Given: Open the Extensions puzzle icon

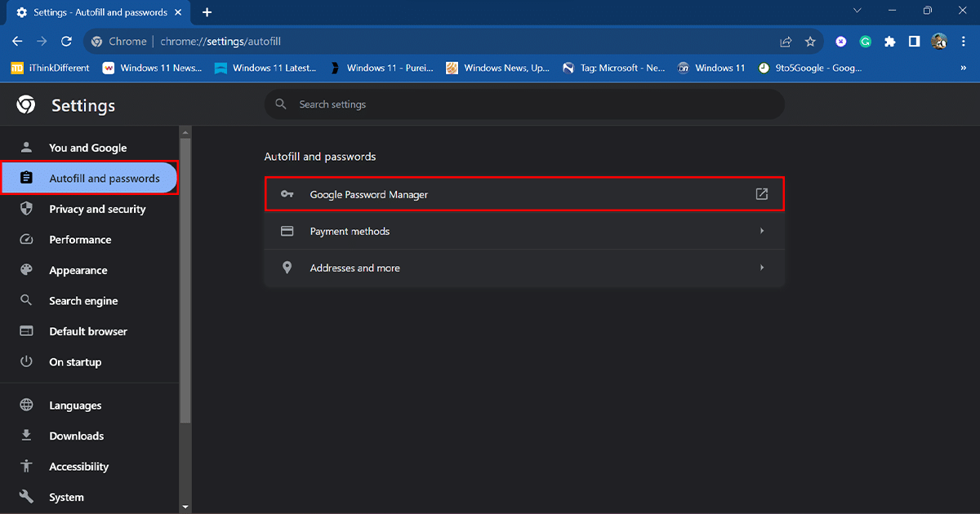Looking at the screenshot, I should coord(890,42).
